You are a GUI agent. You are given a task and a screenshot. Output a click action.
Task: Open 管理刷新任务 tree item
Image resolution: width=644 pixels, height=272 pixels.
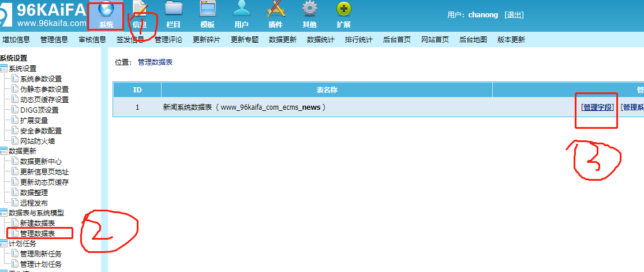click(x=41, y=254)
